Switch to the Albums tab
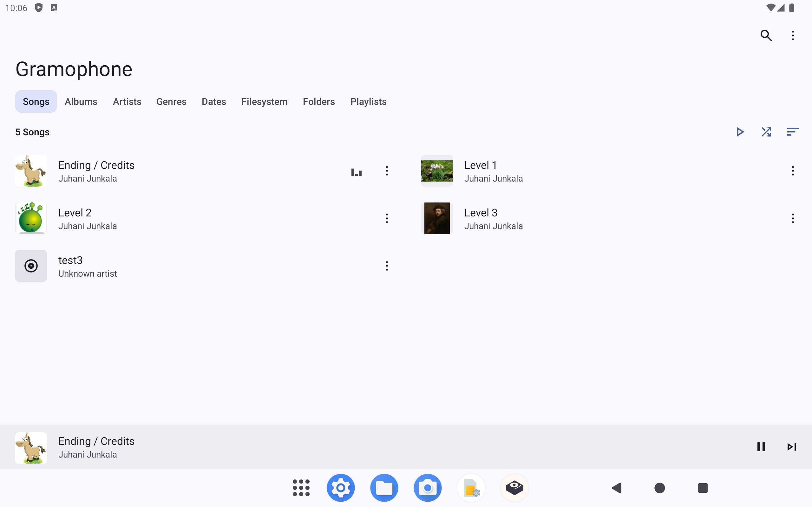The height and width of the screenshot is (507, 812). point(81,102)
